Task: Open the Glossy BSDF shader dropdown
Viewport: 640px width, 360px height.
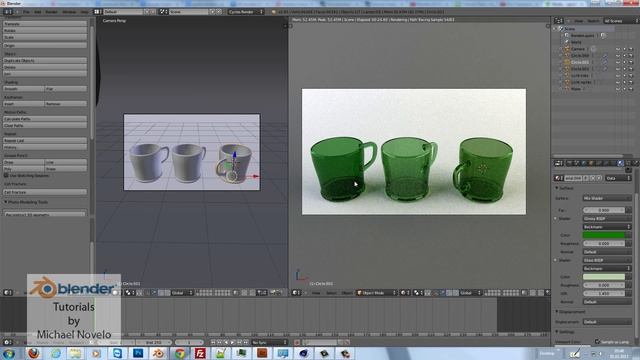Action: click(607, 218)
